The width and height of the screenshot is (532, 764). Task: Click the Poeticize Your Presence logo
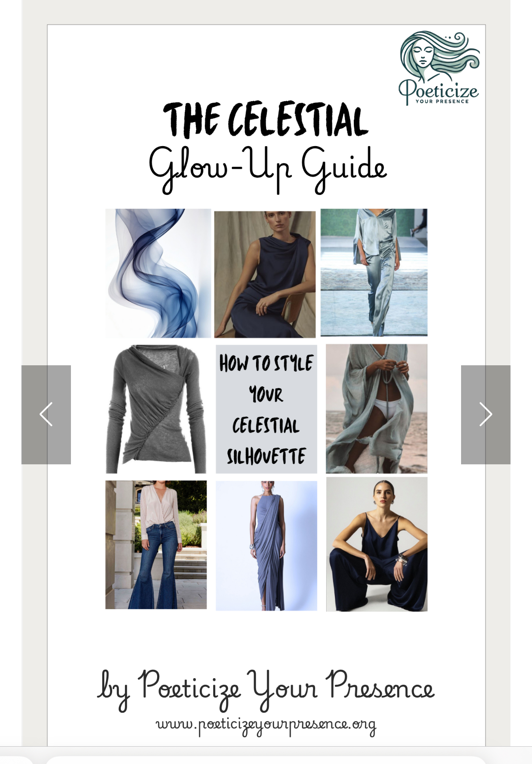[x=439, y=68]
